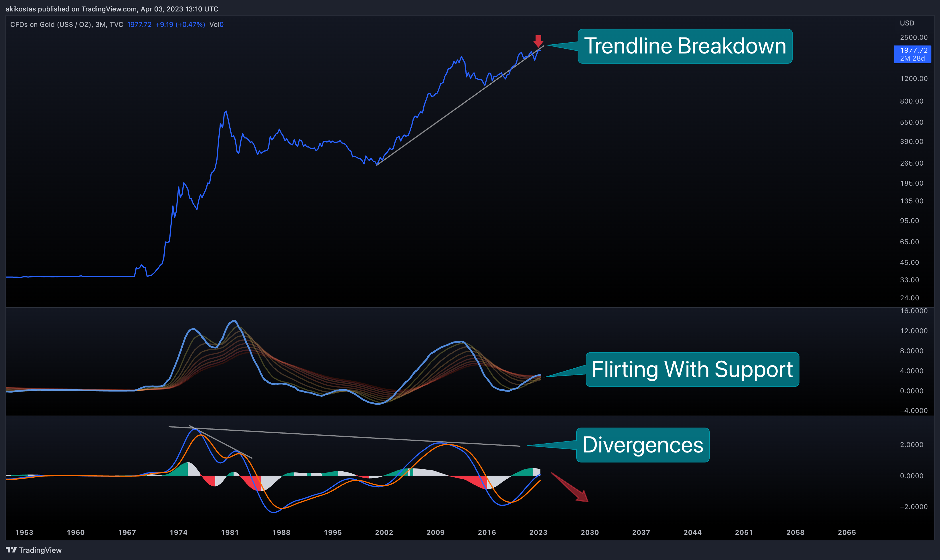Click the 550.00 price axis label
940x560 pixels.
pos(911,122)
